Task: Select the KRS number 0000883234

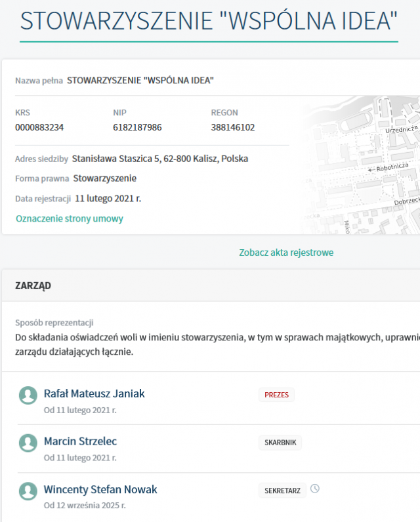Action: (39, 127)
